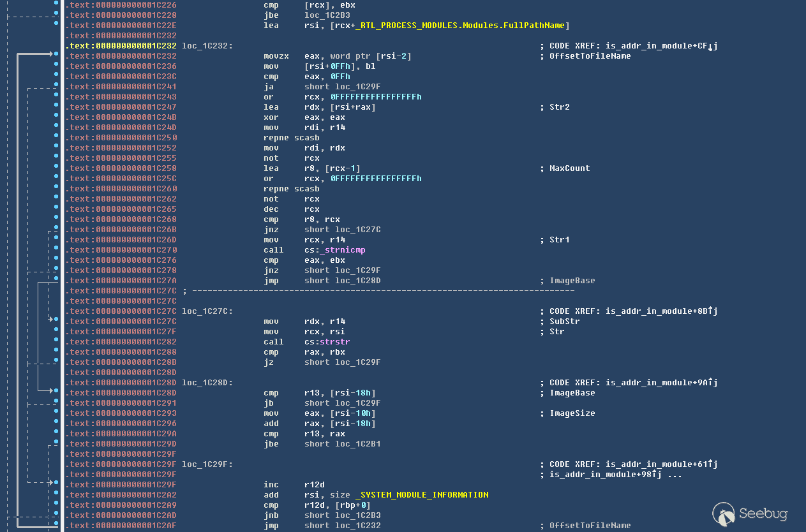Image resolution: width=806 pixels, height=532 pixels.
Task: Click the loc_1C29F label definition
Action: (207, 464)
